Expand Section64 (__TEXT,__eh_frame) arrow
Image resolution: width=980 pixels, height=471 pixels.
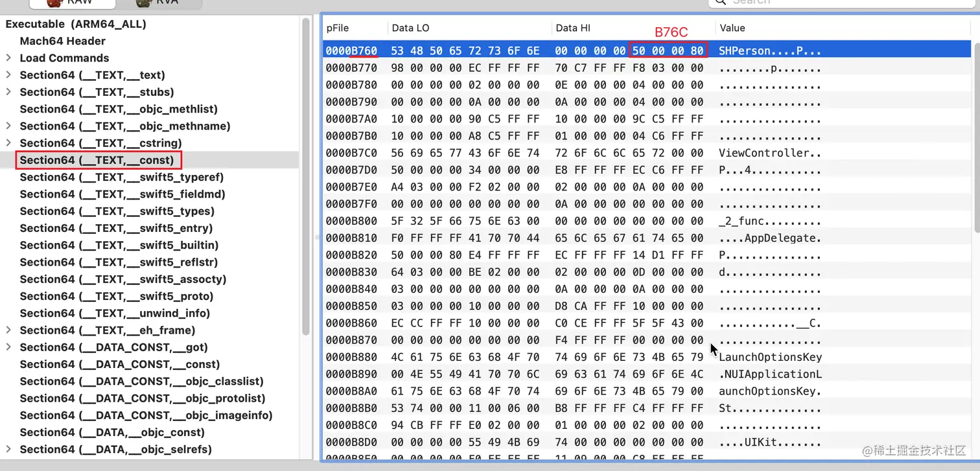tap(8, 330)
